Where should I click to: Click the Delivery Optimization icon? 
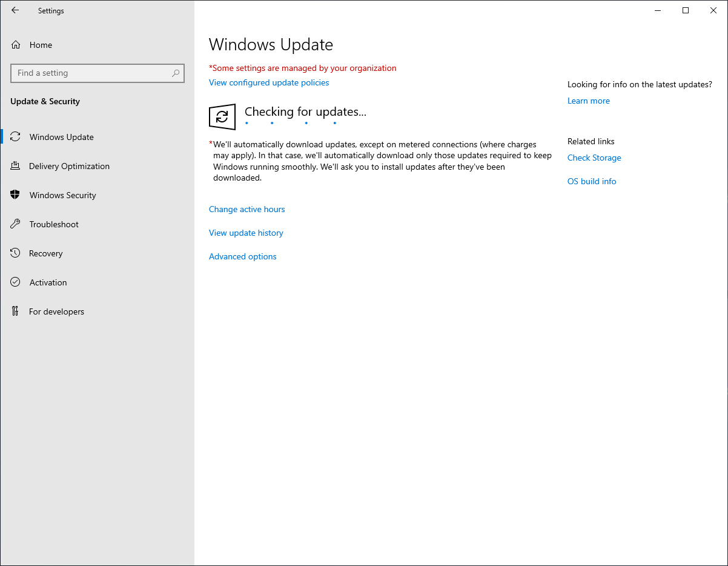point(16,166)
